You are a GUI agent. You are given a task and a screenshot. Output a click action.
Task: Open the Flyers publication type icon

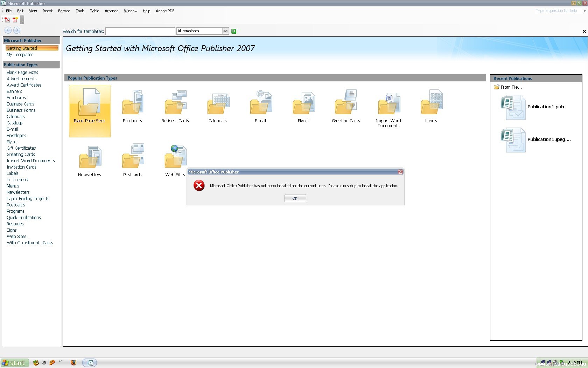point(303,103)
